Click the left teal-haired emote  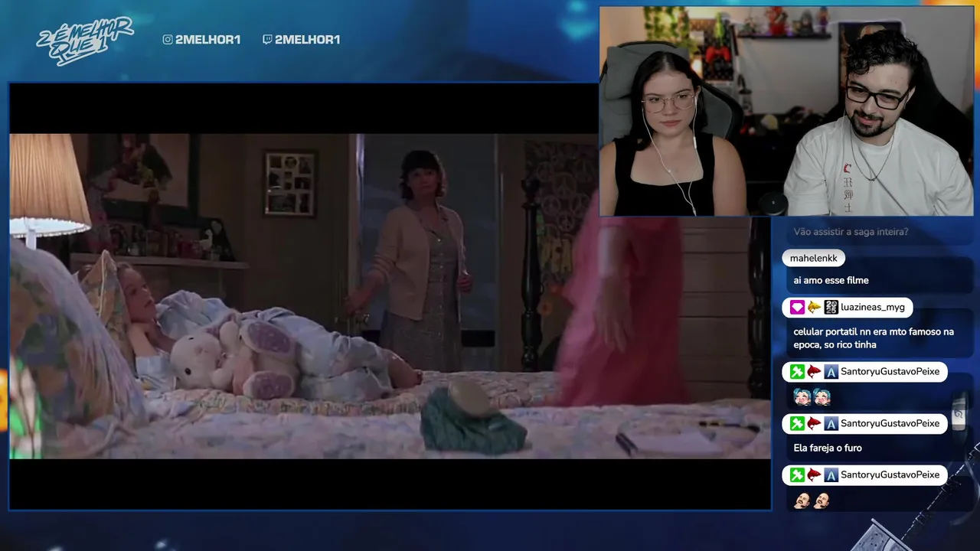point(802,397)
